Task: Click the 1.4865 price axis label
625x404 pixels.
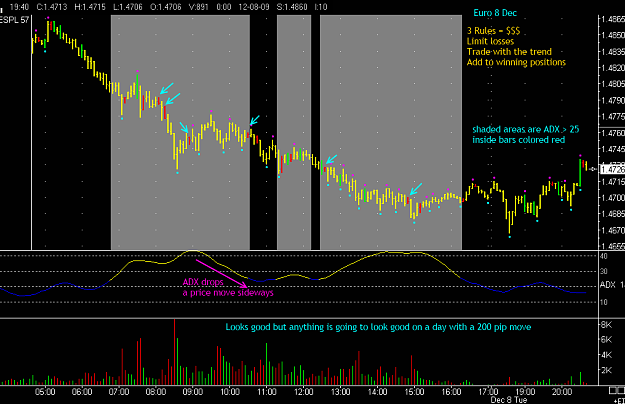Action: [x=613, y=19]
